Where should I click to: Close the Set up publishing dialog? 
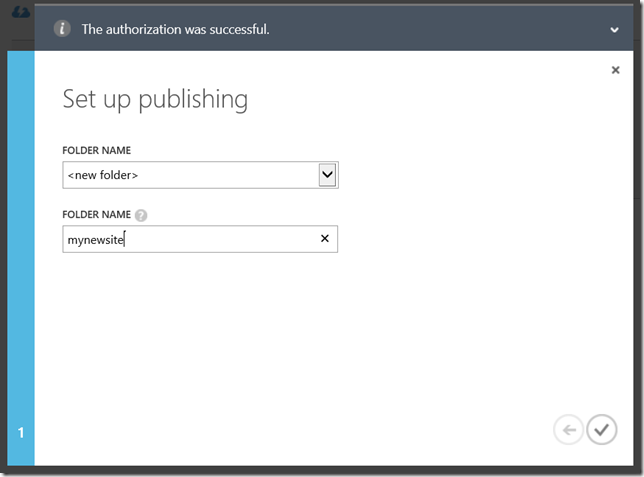point(615,70)
